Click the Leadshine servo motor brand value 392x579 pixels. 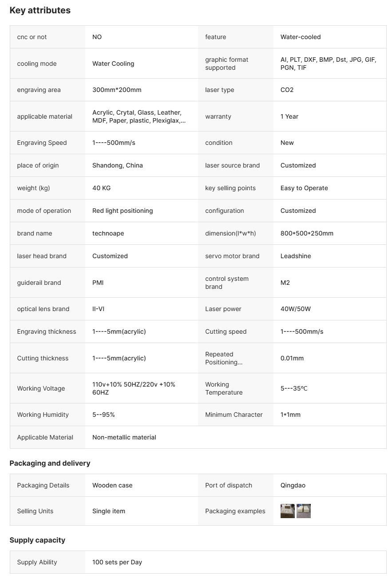(296, 256)
